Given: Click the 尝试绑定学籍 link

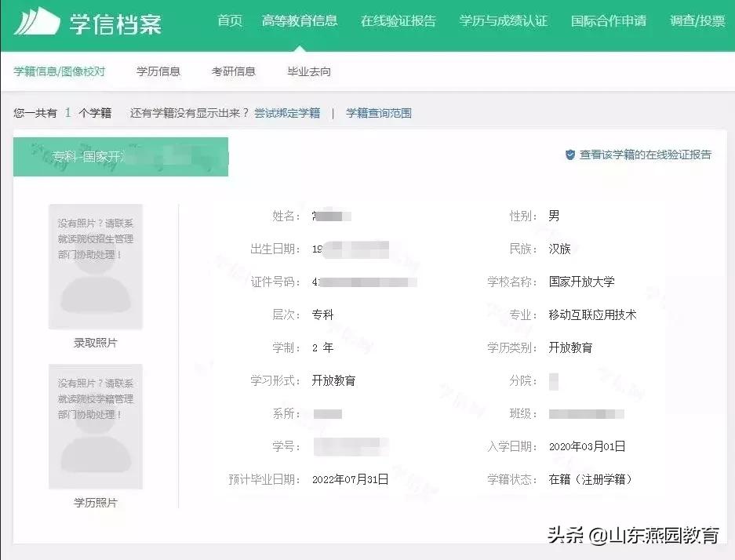Looking at the screenshot, I should [288, 113].
